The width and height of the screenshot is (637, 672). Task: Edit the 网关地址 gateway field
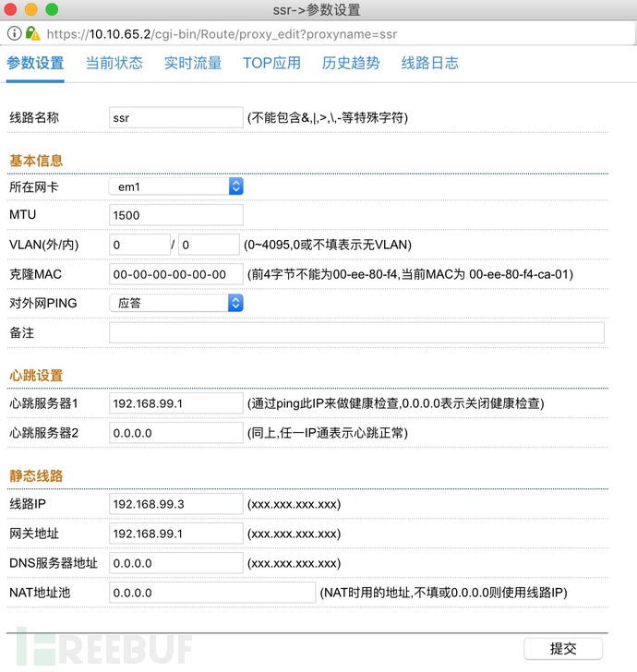pyautogui.click(x=176, y=534)
